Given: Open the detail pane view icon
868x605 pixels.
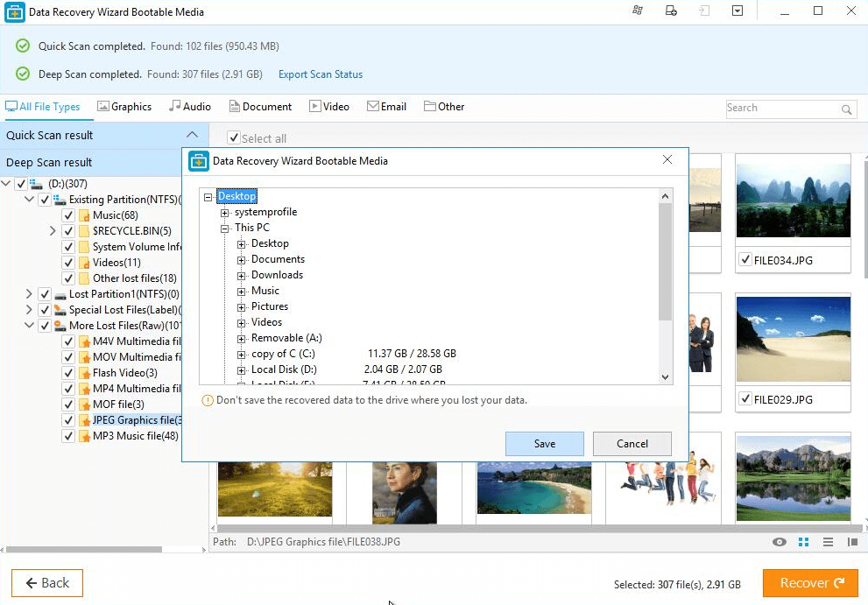Looking at the screenshot, I should [852, 543].
